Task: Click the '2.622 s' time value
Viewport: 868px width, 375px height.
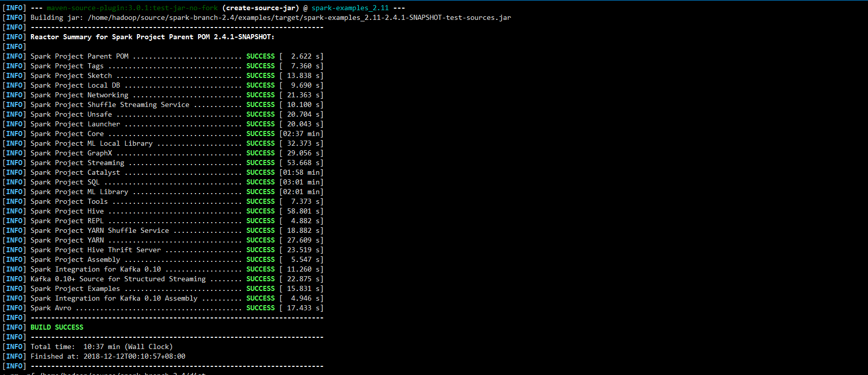Action: point(305,57)
